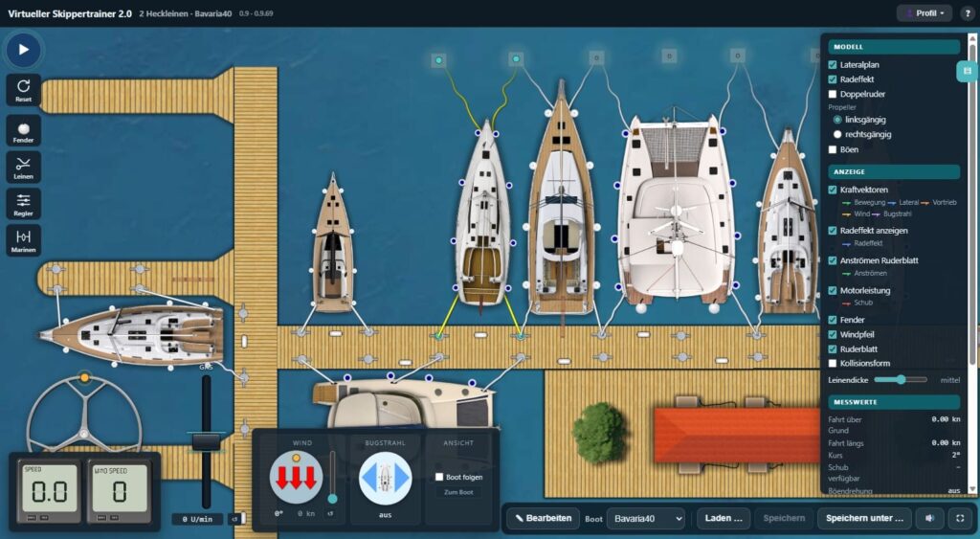Click the Reset tool in the left sidebar
The width and height of the screenshot is (980, 539).
click(x=24, y=90)
